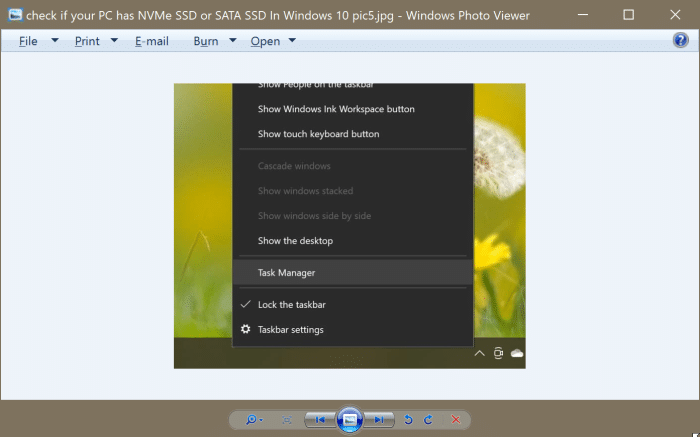This screenshot has width=700, height=437.
Task: Maximize the Photo Viewer window
Action: (629, 15)
